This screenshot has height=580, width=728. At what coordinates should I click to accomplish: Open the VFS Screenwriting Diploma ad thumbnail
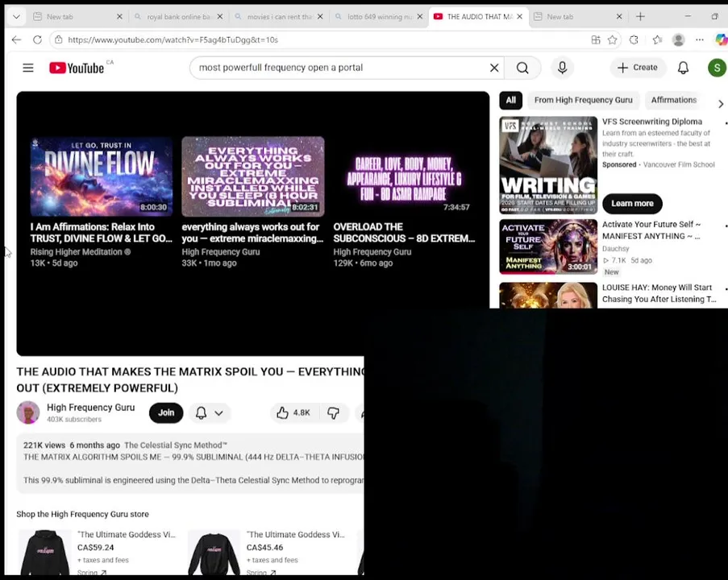pos(548,165)
